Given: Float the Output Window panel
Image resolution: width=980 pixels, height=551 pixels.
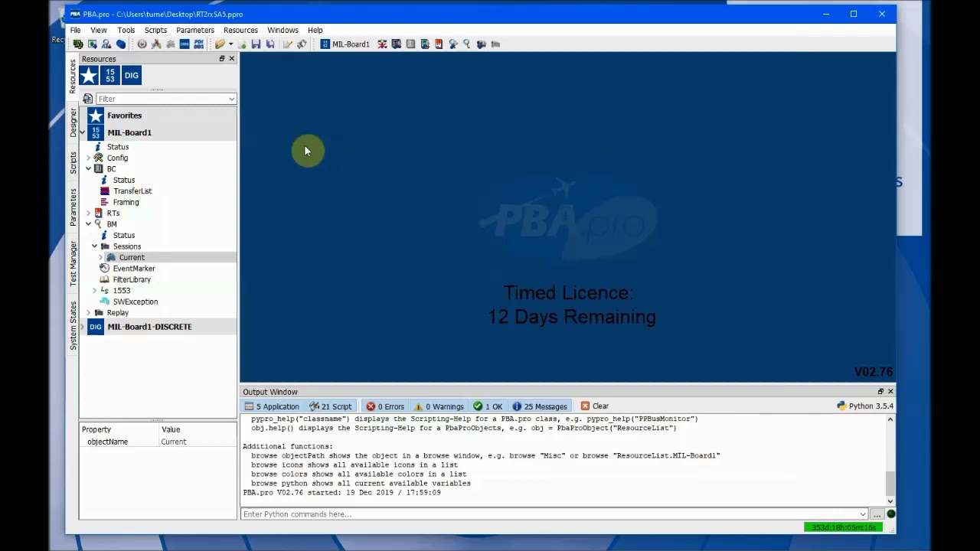Looking at the screenshot, I should 880,392.
